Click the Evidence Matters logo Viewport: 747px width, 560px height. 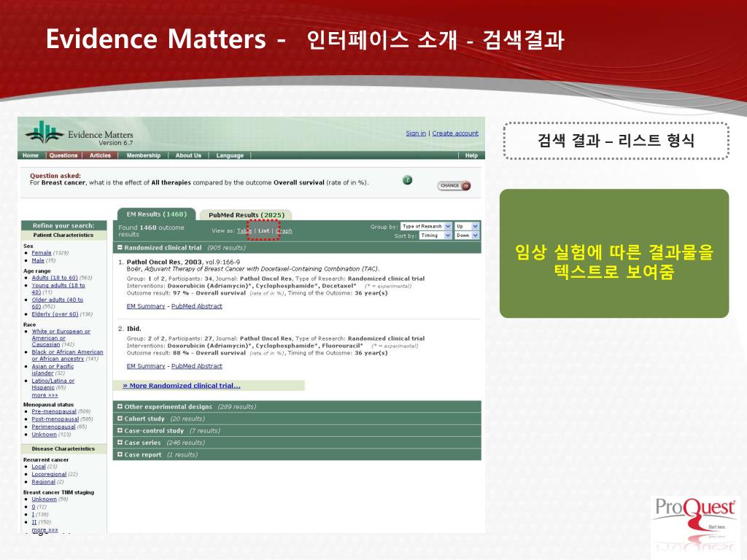point(80,134)
